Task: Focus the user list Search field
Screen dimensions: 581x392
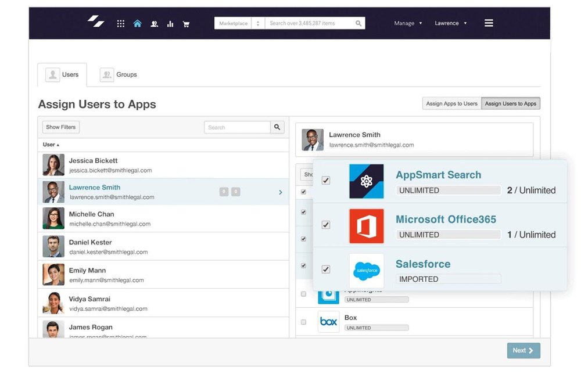Action: [x=237, y=127]
